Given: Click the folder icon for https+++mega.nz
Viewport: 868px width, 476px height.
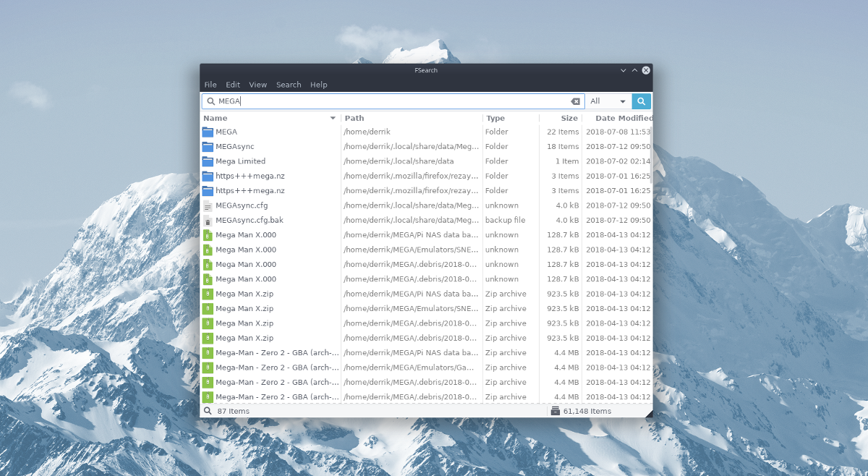Looking at the screenshot, I should click(x=208, y=176).
